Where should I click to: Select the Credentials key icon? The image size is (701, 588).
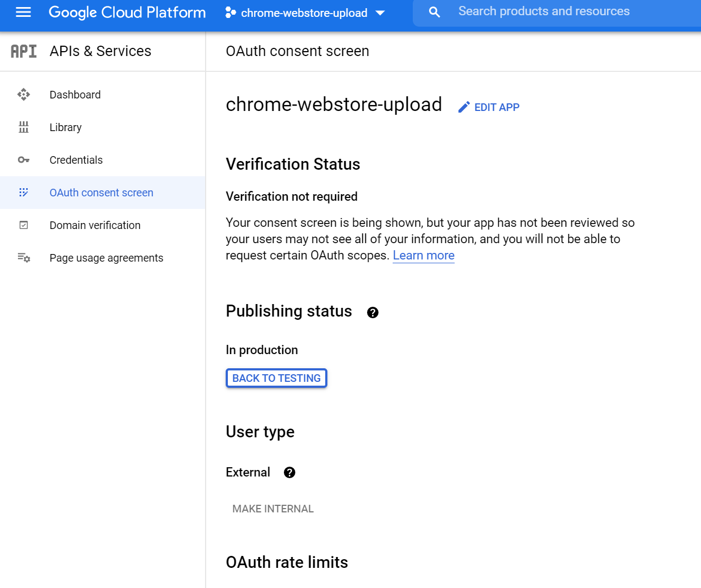pos(24,159)
